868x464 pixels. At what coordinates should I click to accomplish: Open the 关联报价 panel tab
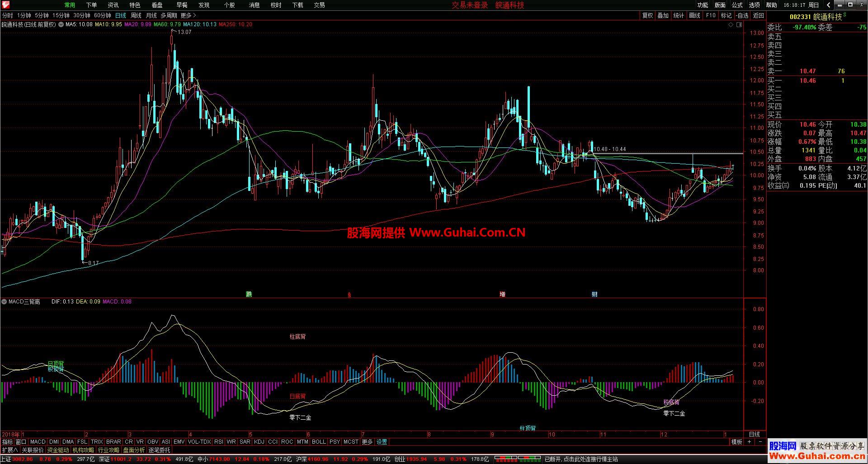(x=33, y=450)
